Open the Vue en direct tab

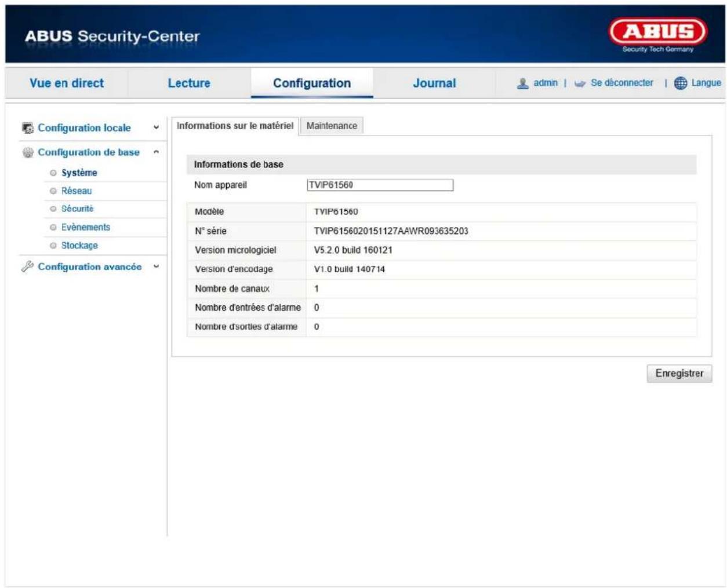tap(67, 83)
